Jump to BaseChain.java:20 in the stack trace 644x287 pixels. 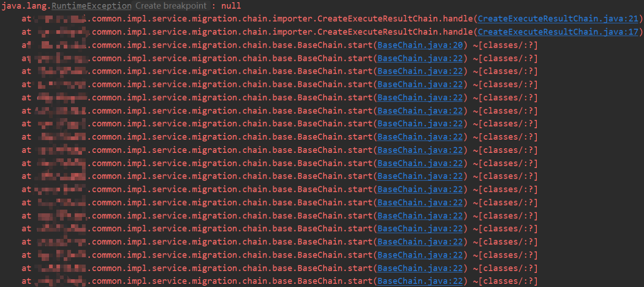pos(420,45)
